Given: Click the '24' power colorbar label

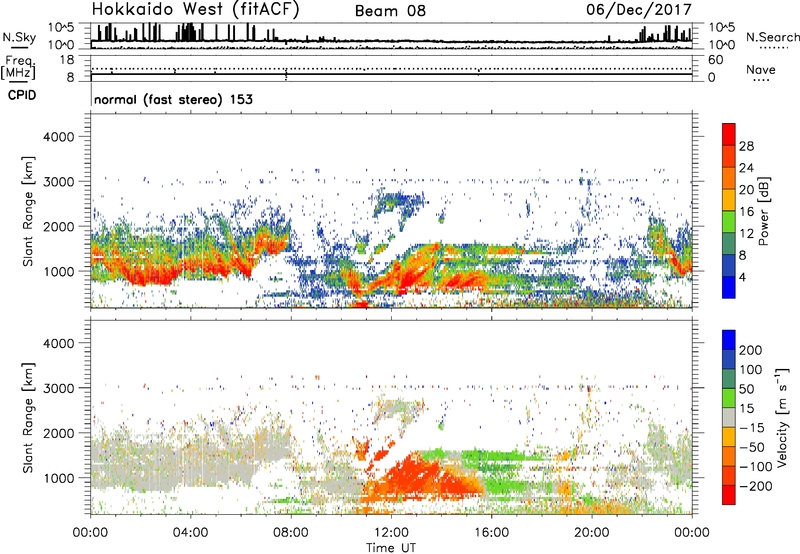Looking at the screenshot, I should (x=746, y=168).
